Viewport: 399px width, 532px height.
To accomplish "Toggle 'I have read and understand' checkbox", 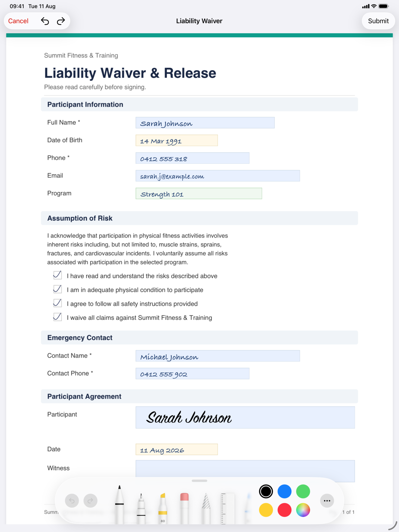I will 57,275.
